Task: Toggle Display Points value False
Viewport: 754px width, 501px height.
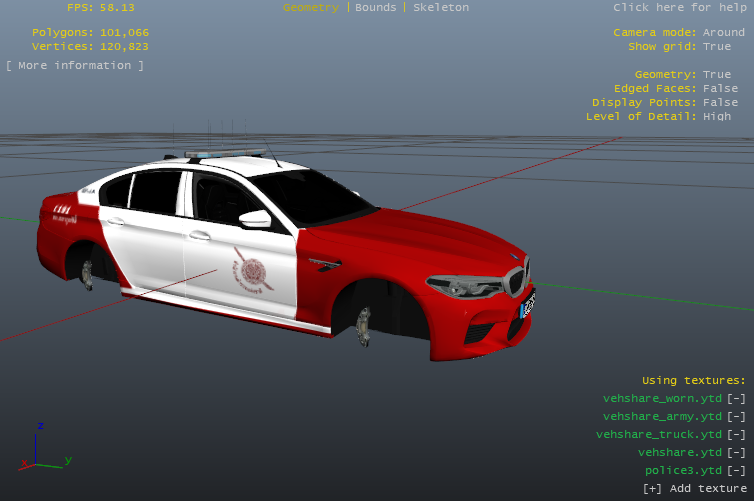Action: pos(720,102)
